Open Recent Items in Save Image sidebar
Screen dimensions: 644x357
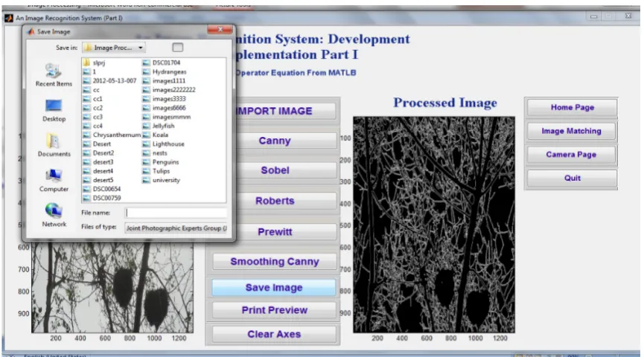pyautogui.click(x=54, y=75)
